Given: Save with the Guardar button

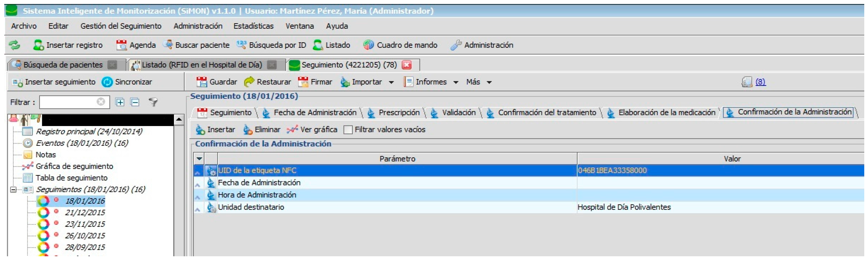Looking at the screenshot, I should (217, 82).
